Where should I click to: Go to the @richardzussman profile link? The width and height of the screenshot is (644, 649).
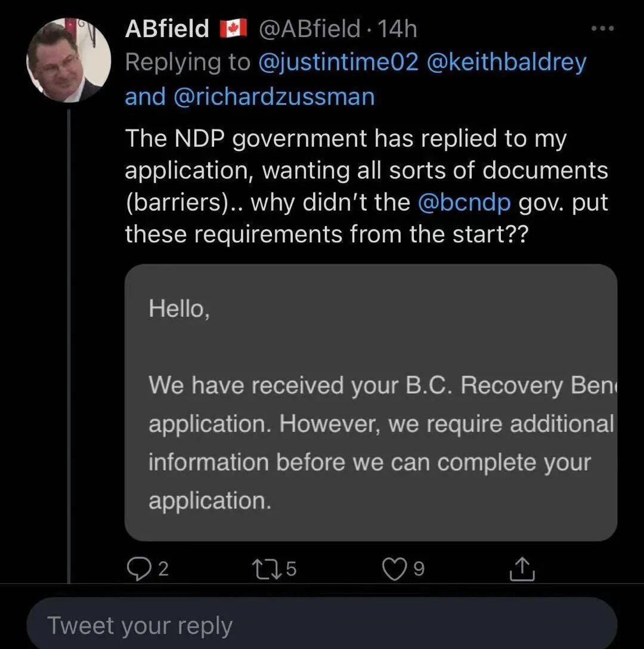point(274,97)
